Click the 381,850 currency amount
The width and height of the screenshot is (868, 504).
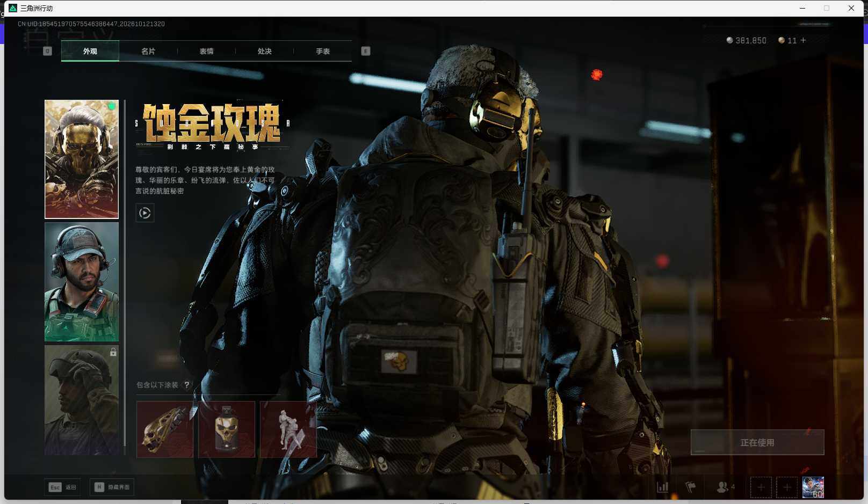pyautogui.click(x=751, y=40)
